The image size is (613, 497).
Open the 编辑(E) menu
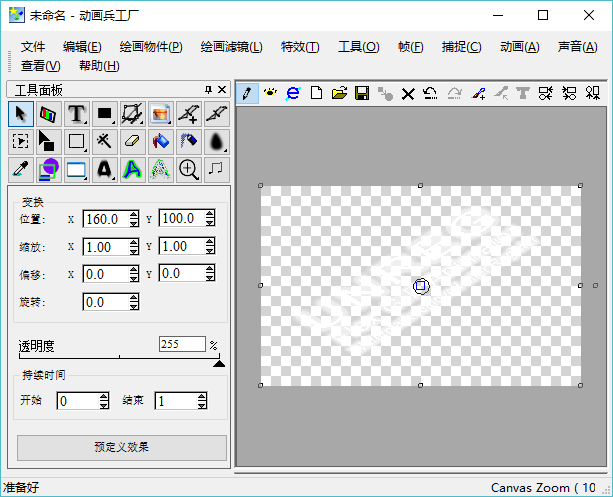coord(82,47)
